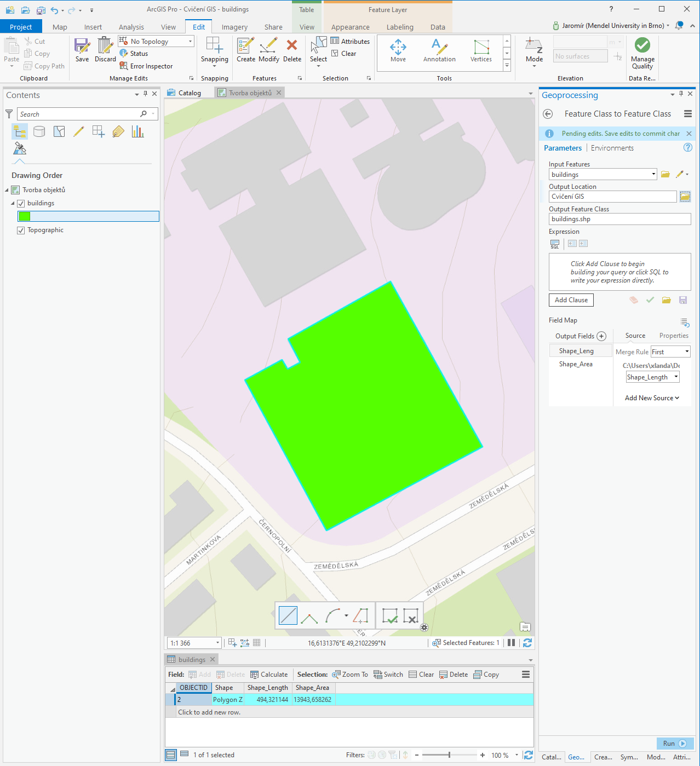700x766 pixels.
Task: Select the Move tool in Tools group
Action: coord(398,49)
